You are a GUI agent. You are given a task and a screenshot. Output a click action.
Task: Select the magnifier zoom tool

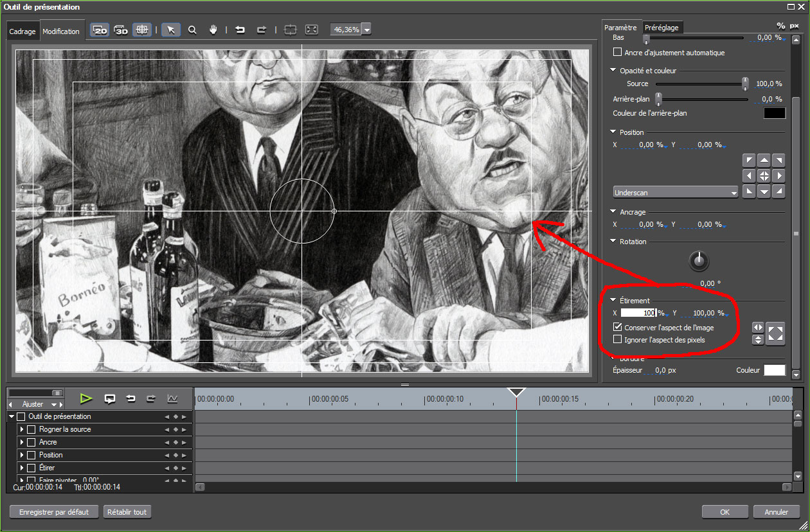[x=192, y=30]
